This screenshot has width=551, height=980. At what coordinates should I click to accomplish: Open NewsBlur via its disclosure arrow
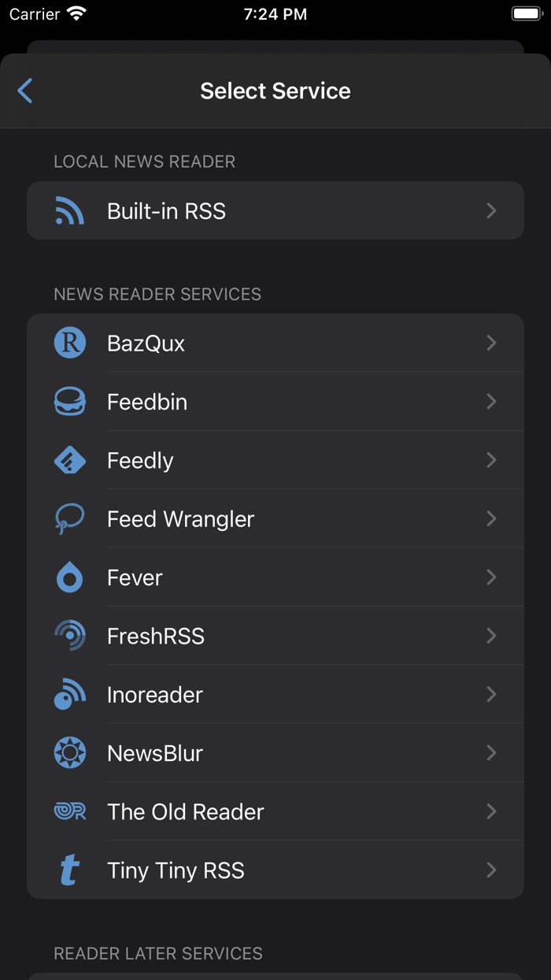click(x=491, y=752)
